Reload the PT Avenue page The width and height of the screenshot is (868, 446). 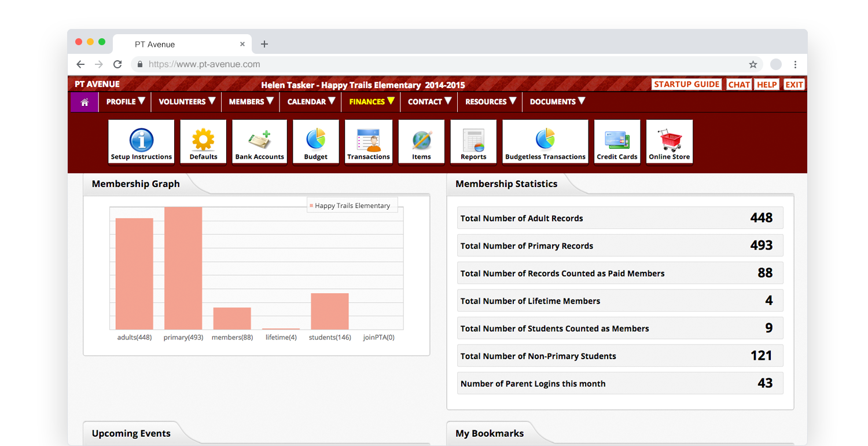pyautogui.click(x=117, y=64)
